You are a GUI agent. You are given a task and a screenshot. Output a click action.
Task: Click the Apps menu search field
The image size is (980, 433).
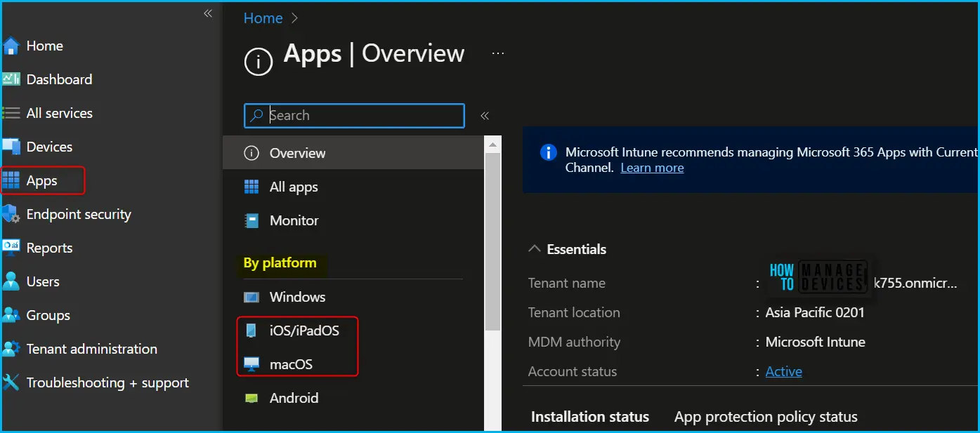click(354, 116)
